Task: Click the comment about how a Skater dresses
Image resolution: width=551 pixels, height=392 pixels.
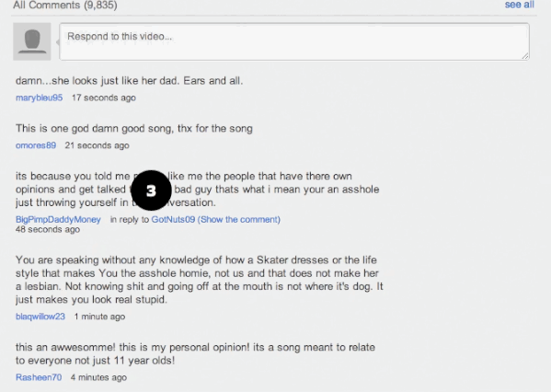Action: 200,280
